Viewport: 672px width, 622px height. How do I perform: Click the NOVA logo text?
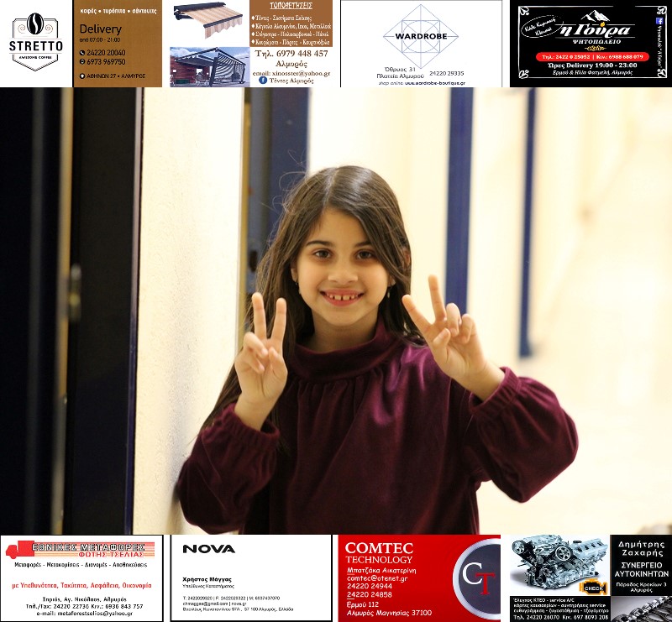coord(208,549)
